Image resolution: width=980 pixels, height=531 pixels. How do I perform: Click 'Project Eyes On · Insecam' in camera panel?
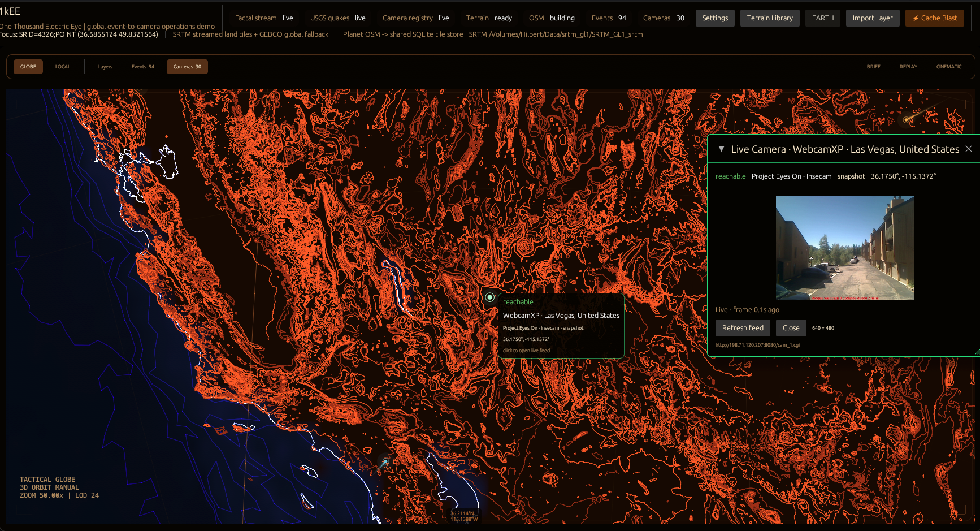pos(791,176)
